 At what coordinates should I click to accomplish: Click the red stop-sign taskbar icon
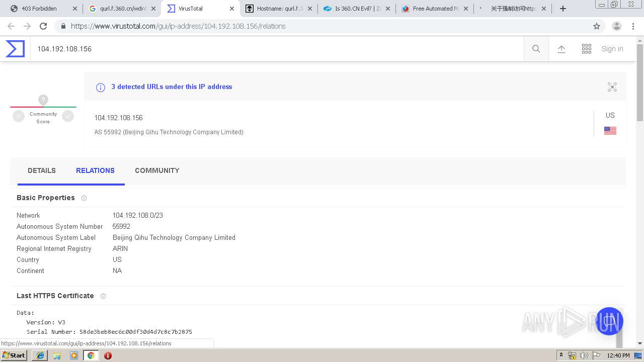coord(108,355)
